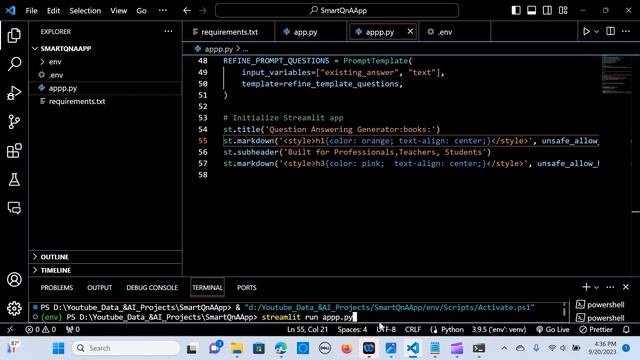This screenshot has width=640, height=360.
Task: Open the Run and Debug view
Action: tap(14, 93)
